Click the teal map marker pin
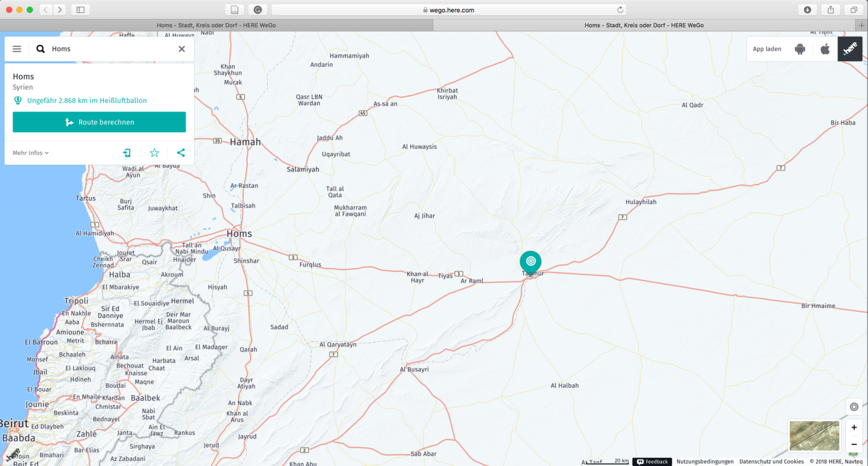The height and width of the screenshot is (466, 868). point(530,262)
